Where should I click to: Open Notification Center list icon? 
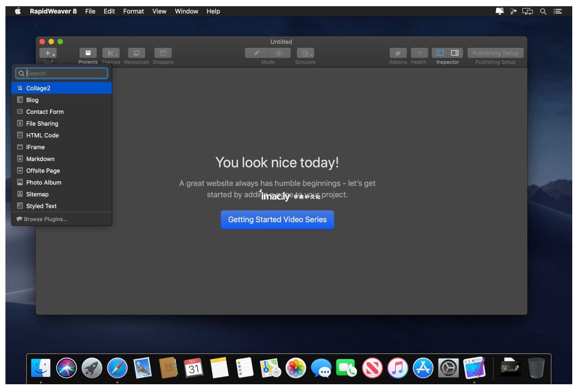[x=557, y=11]
